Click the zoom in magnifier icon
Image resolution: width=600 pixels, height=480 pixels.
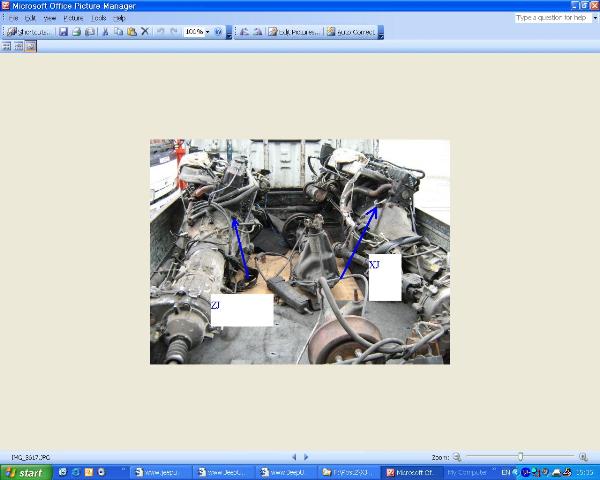pos(583,457)
